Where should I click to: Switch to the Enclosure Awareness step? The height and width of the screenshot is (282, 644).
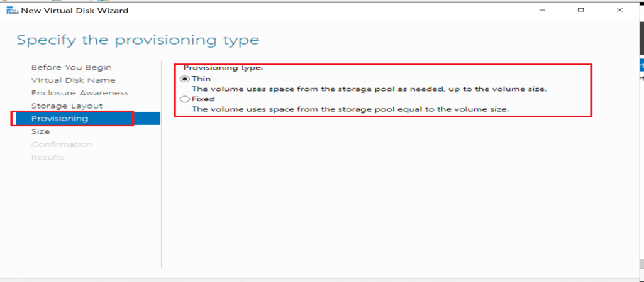(x=79, y=93)
